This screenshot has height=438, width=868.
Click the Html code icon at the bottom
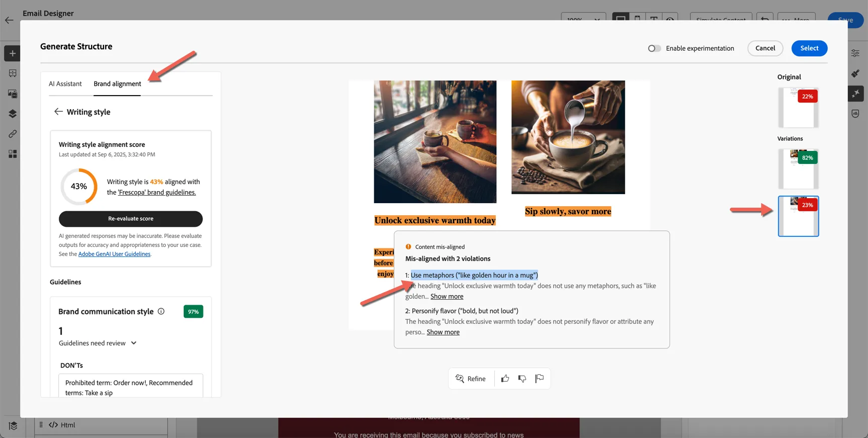tap(53, 425)
